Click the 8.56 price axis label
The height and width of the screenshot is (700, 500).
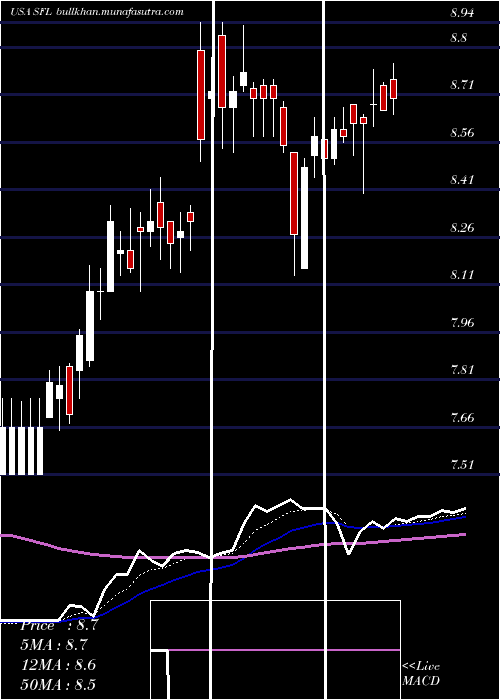coord(462,133)
